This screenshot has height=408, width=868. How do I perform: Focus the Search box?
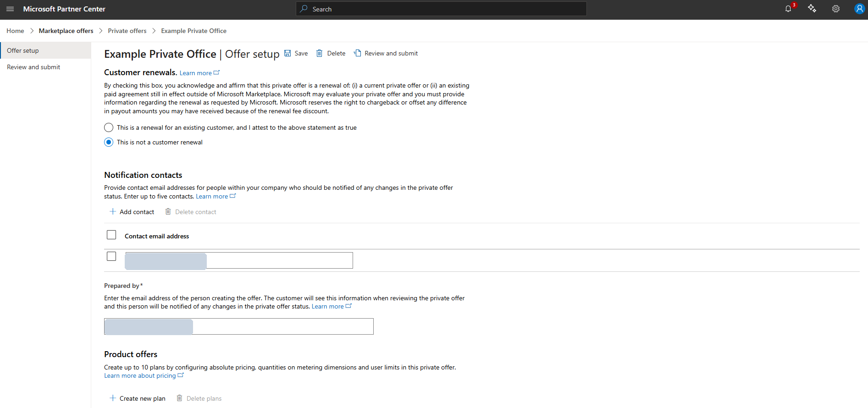click(x=441, y=9)
